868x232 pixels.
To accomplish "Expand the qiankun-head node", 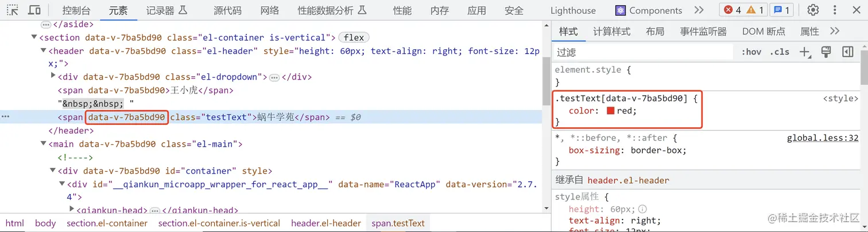I will tap(72, 210).
